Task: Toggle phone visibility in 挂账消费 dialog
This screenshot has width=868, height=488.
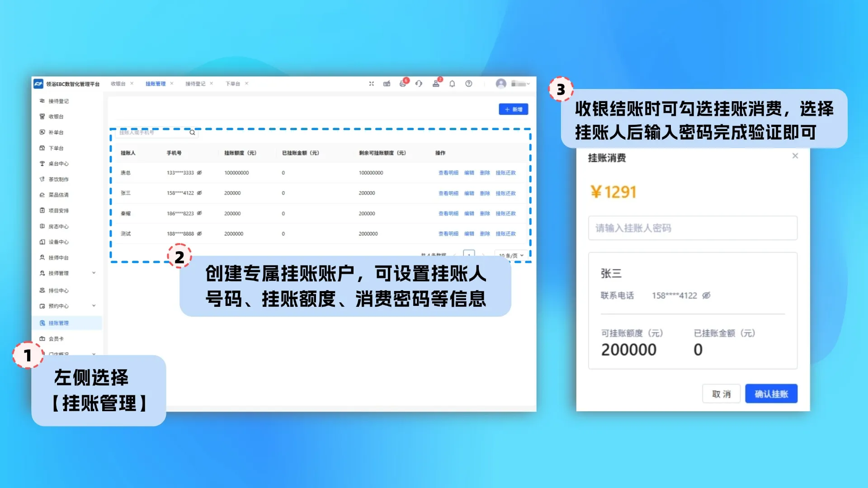Action: point(706,296)
